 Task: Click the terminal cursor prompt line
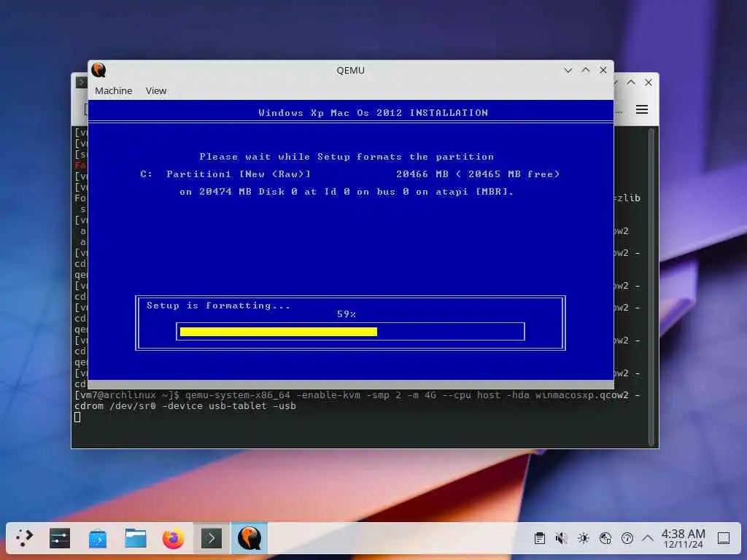pos(77,417)
